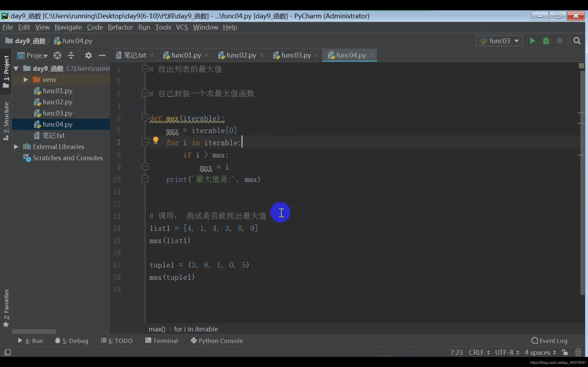
Task: Expand External Libraries in the project tree
Action: click(x=16, y=147)
